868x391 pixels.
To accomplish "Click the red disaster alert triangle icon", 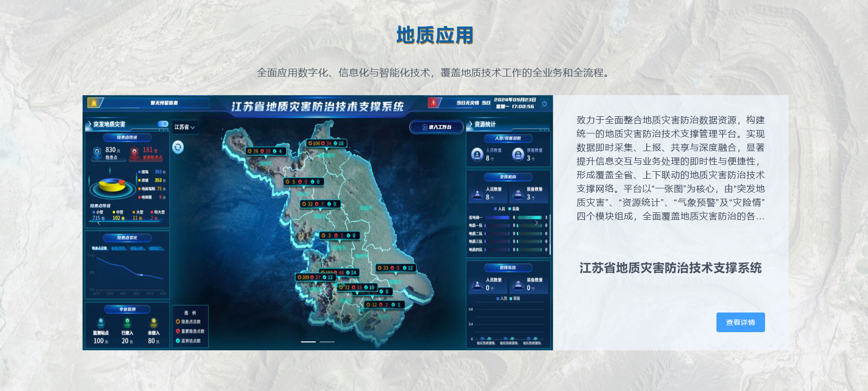I will click(x=433, y=103).
